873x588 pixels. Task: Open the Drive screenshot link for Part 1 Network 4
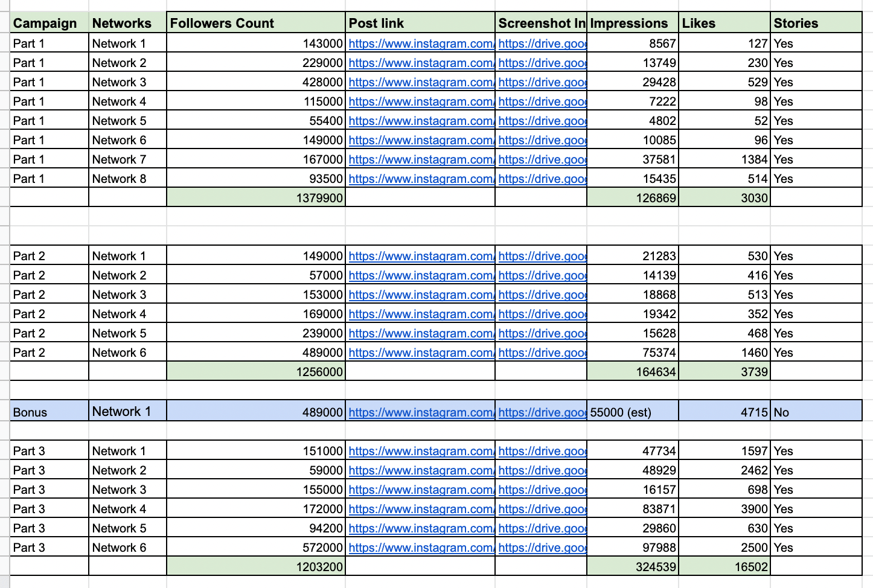pyautogui.click(x=542, y=101)
